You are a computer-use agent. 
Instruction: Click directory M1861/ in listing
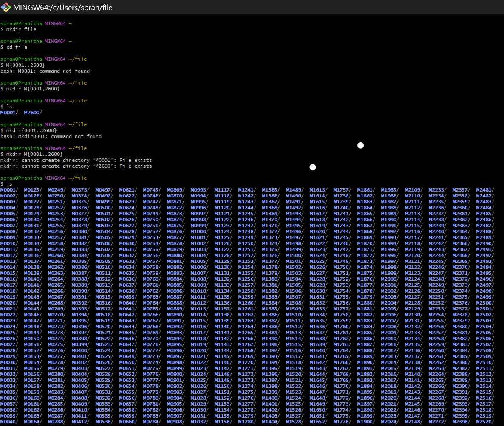click(x=366, y=190)
